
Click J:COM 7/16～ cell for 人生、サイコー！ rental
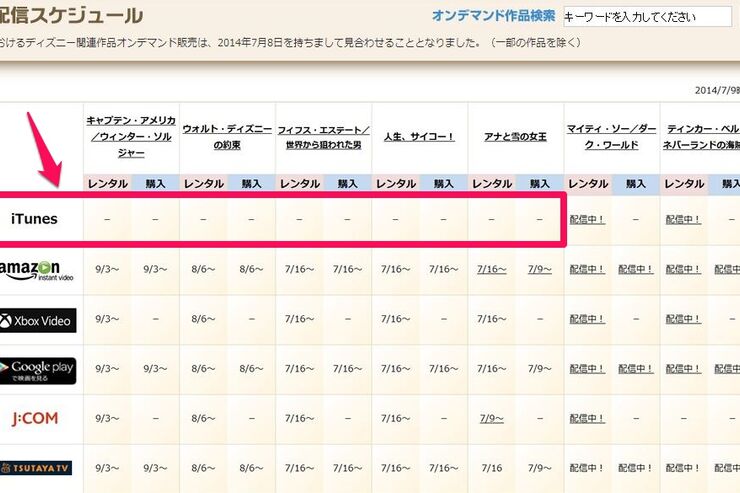coord(395,418)
